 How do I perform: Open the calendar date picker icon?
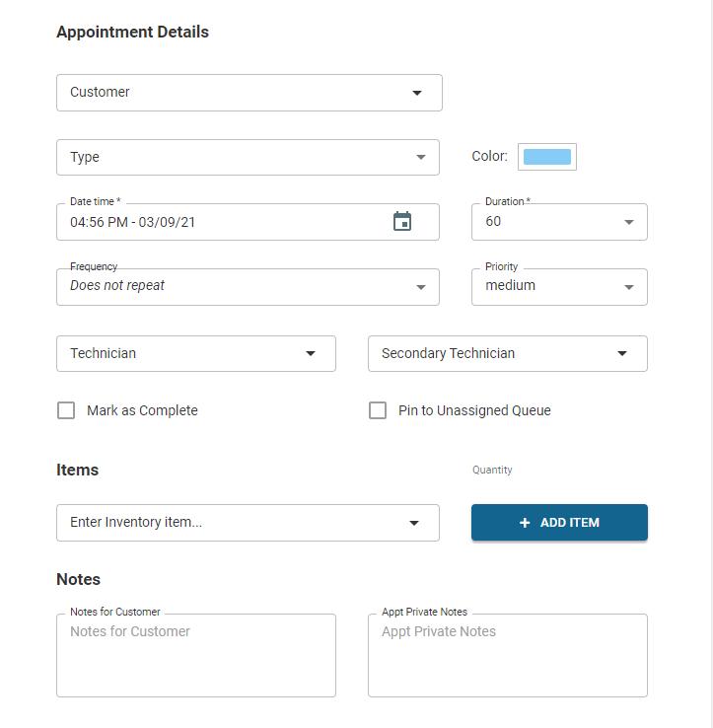402,222
